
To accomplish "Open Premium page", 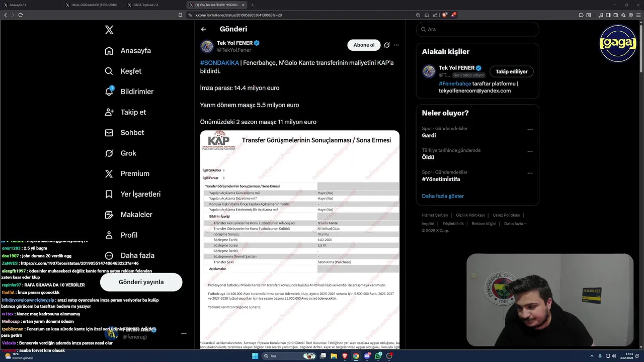I will [127, 173].
